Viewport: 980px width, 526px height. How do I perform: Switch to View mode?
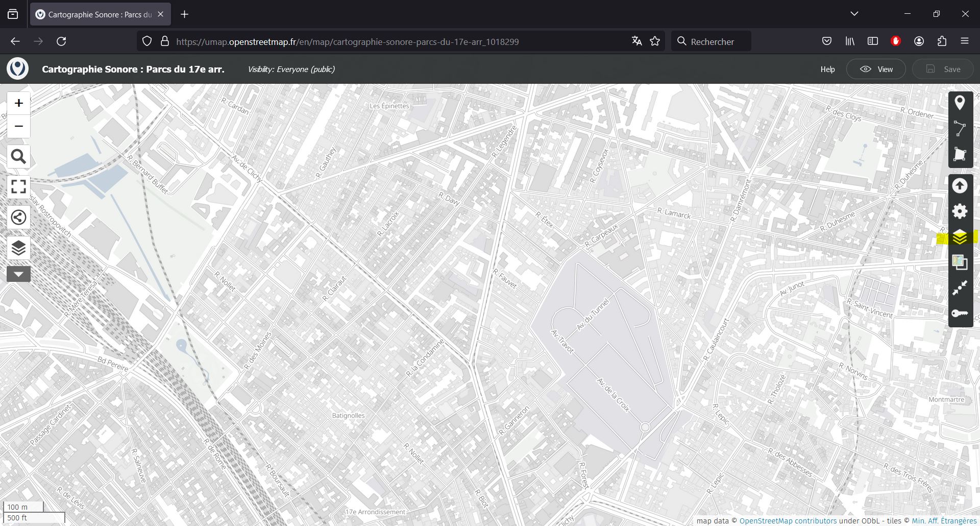click(x=876, y=69)
